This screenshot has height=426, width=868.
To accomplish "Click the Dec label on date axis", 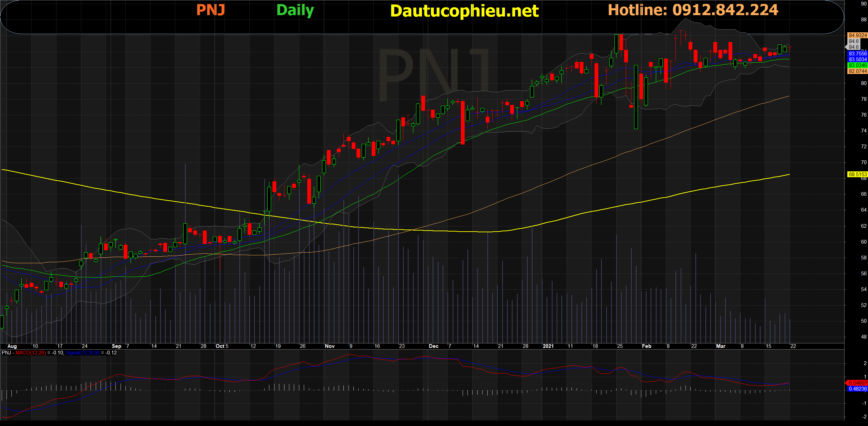I will tap(434, 346).
